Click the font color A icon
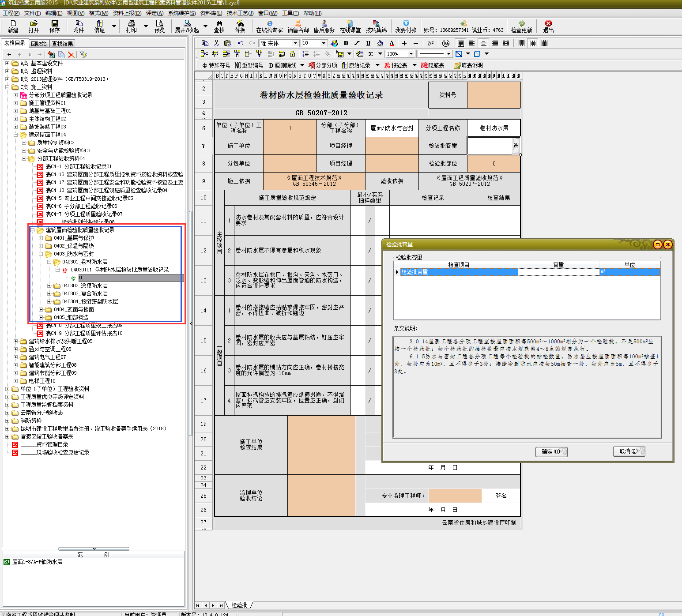 (392, 43)
